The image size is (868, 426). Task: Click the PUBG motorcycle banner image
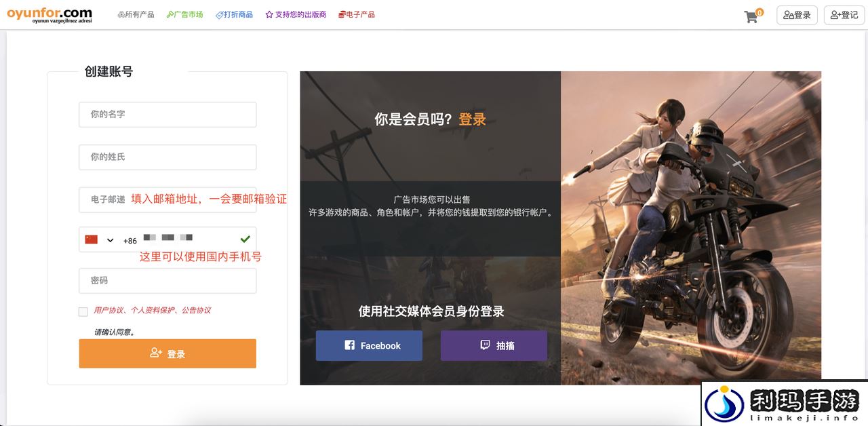[x=691, y=228]
